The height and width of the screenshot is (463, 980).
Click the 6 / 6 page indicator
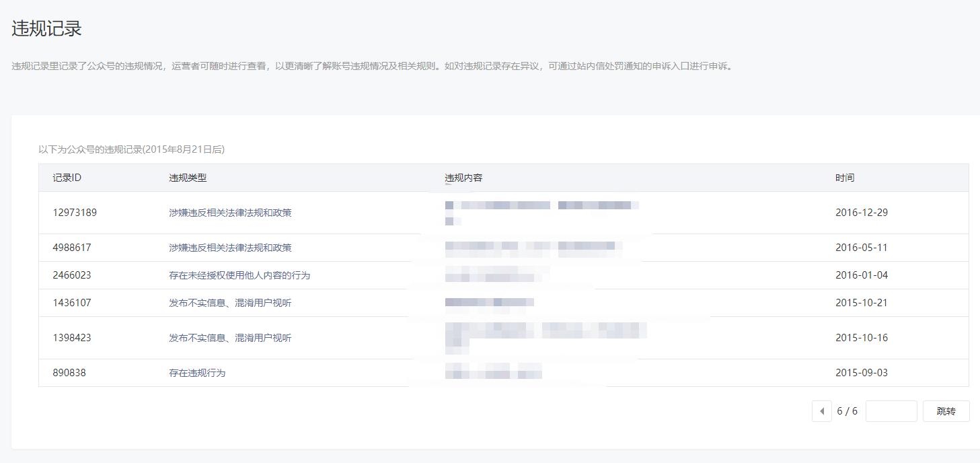(x=847, y=411)
